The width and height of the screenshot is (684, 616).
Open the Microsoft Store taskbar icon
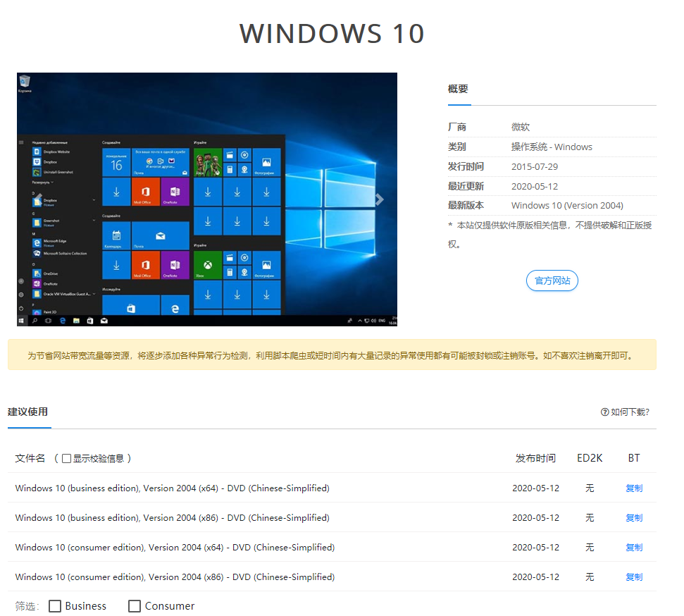[x=90, y=320]
